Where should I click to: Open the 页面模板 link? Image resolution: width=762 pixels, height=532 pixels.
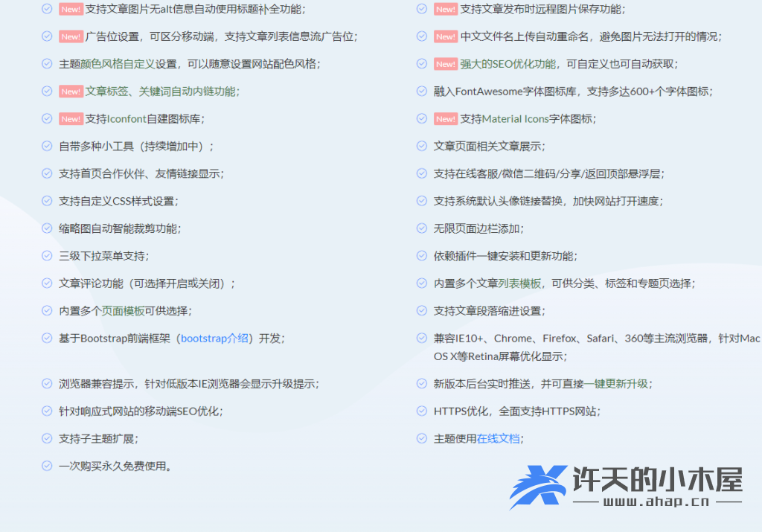tap(123, 311)
